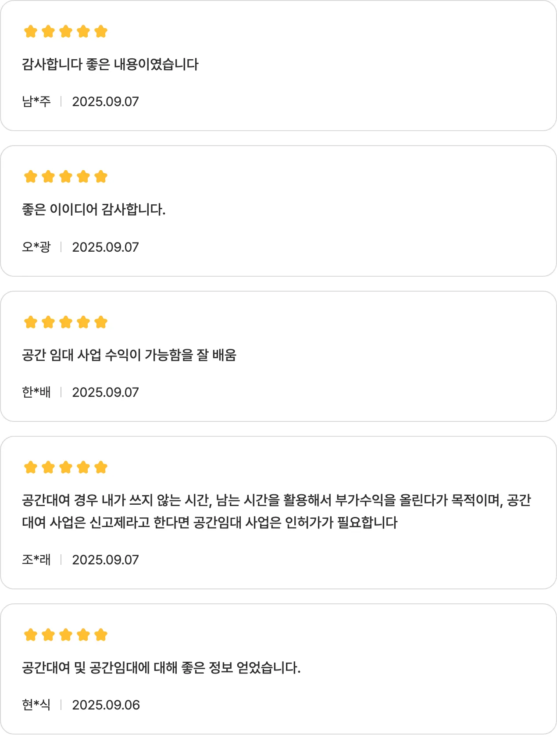Click the second star in 한*배's review
This screenshot has height=756, width=557.
click(48, 322)
